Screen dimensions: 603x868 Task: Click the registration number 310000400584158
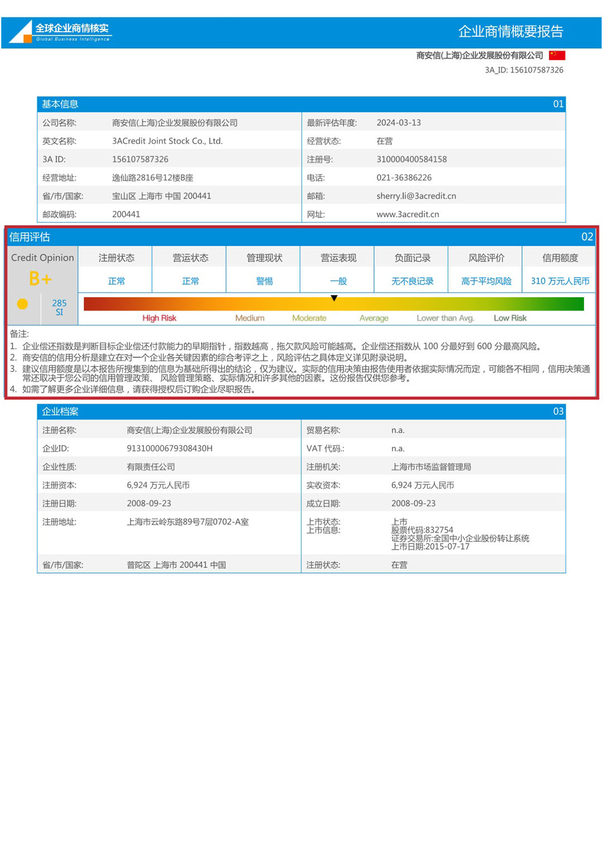[411, 159]
